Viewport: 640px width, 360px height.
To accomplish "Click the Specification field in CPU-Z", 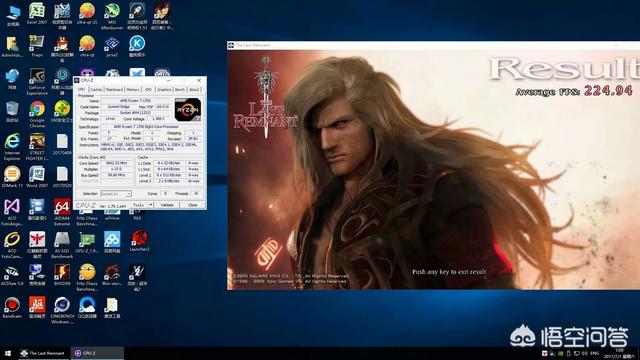I will pyautogui.click(x=151, y=127).
